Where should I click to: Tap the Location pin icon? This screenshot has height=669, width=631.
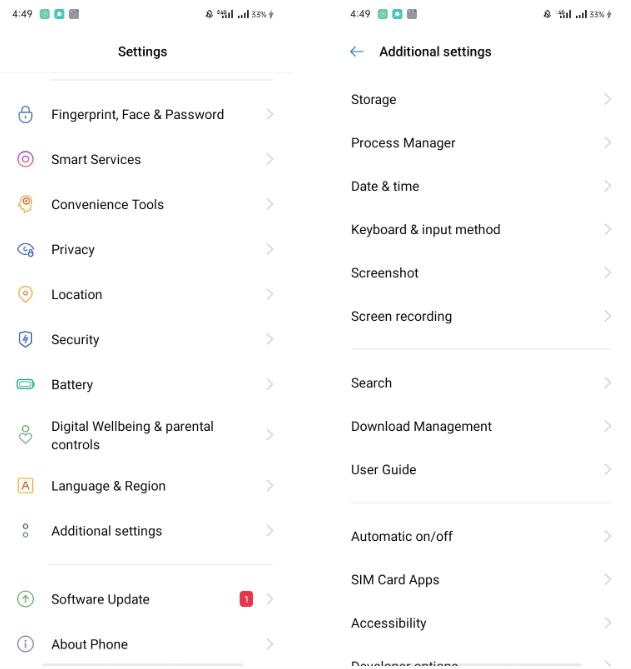tap(26, 294)
